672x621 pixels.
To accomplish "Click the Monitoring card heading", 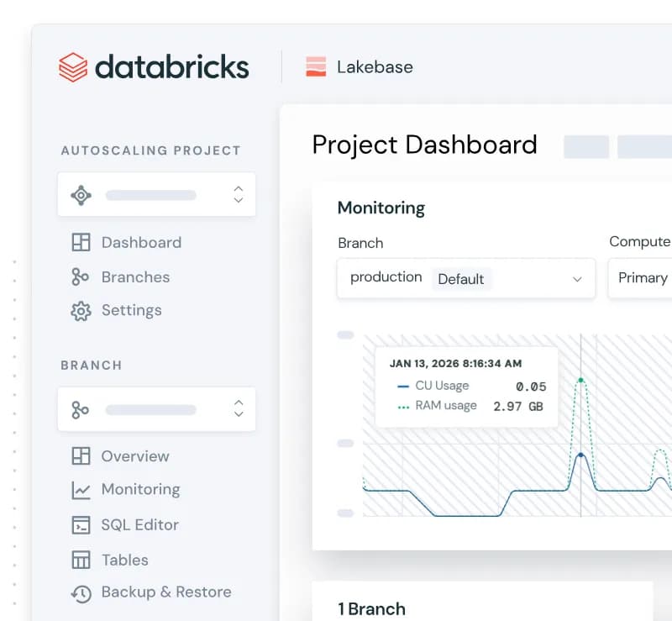I will click(x=381, y=208).
